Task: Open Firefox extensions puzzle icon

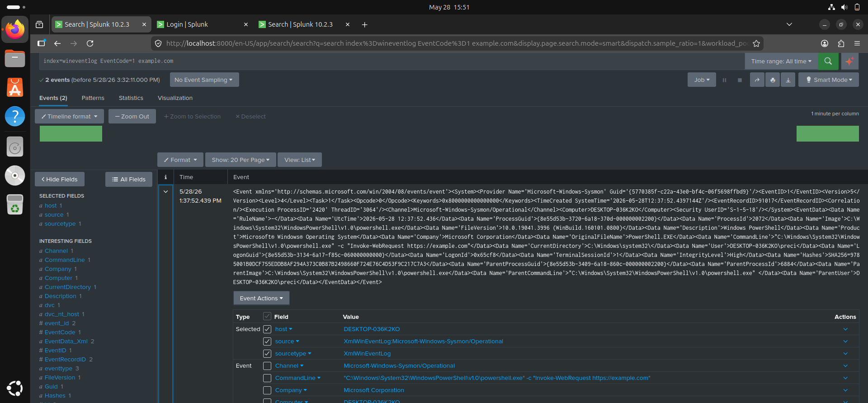Action: pyautogui.click(x=841, y=43)
